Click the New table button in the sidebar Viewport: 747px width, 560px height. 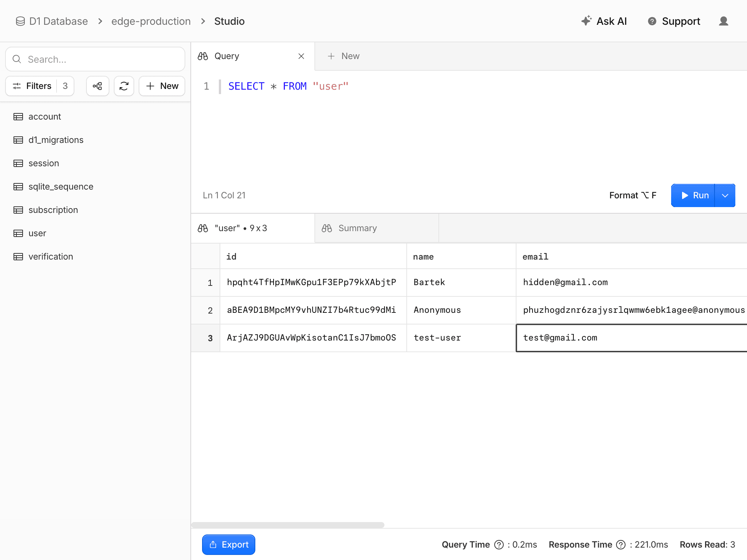point(162,86)
